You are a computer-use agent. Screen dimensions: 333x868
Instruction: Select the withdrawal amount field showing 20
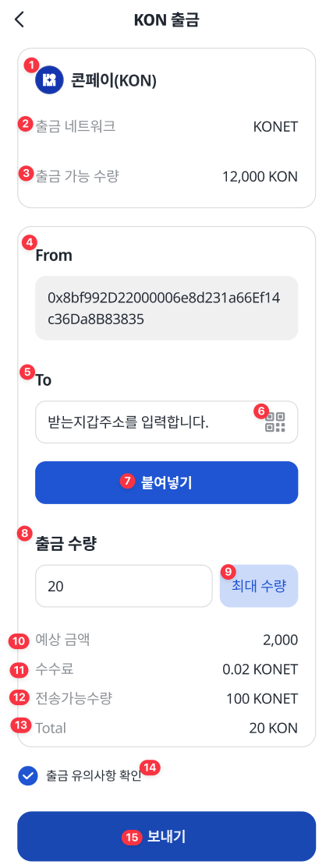click(123, 586)
